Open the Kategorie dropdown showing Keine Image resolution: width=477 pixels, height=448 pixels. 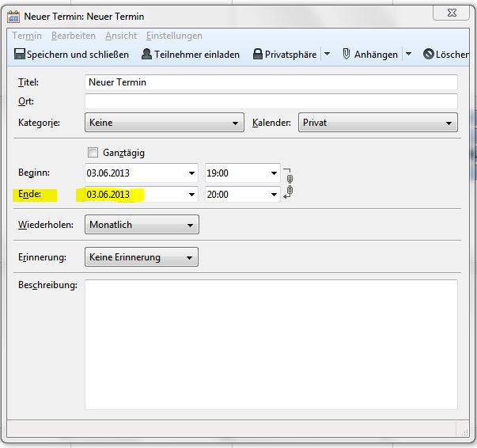pyautogui.click(x=165, y=123)
